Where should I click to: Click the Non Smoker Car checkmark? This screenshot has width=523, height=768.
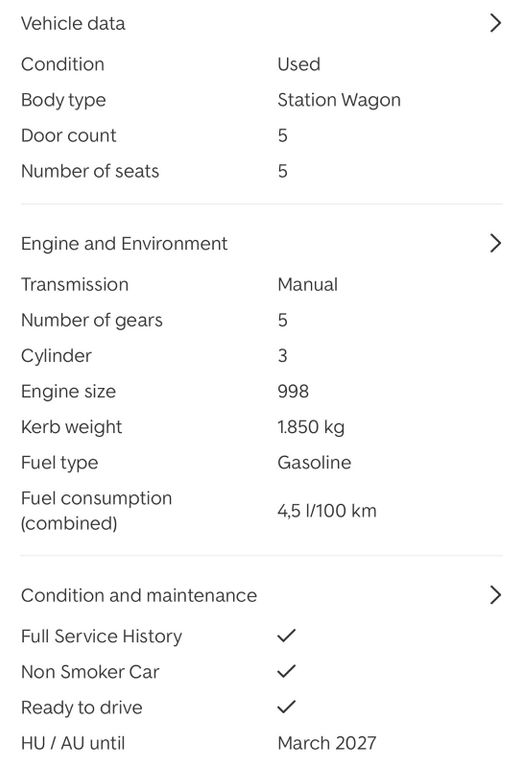[x=286, y=671]
